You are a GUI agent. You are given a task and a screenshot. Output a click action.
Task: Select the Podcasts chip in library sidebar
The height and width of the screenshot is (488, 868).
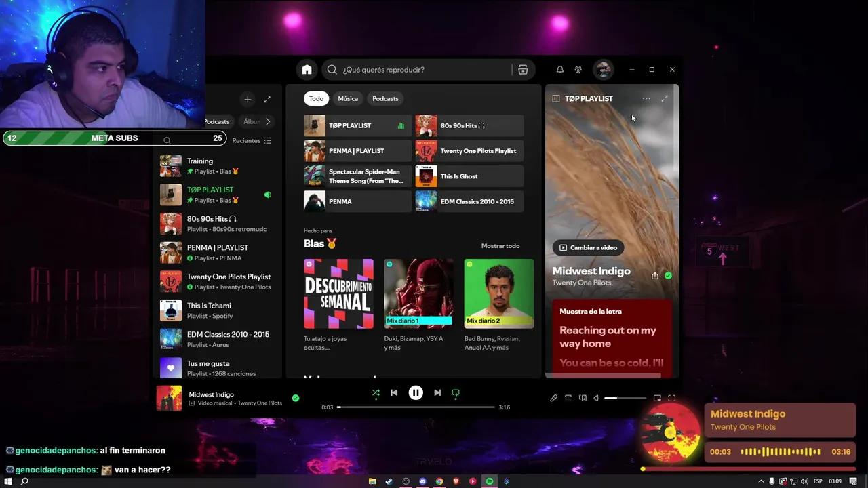pos(217,121)
